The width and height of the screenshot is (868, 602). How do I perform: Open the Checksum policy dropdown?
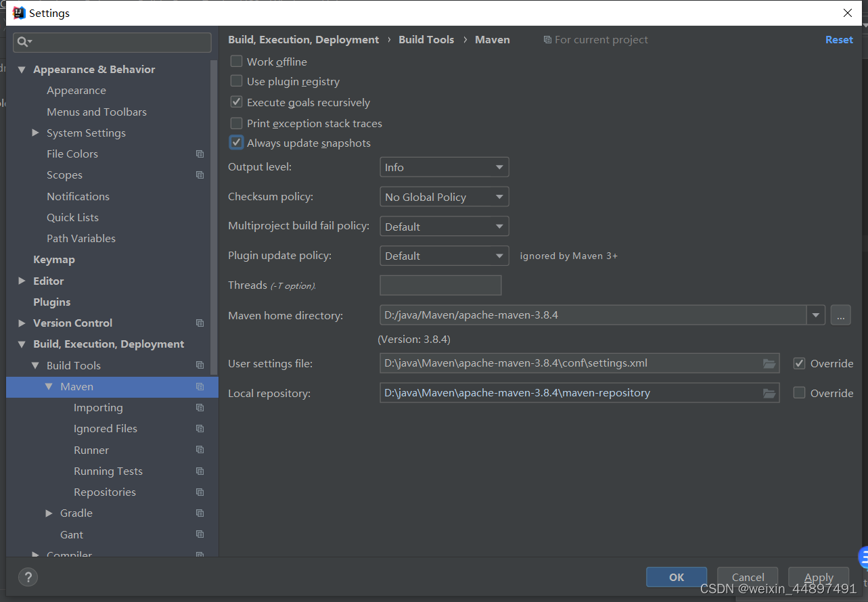(444, 197)
